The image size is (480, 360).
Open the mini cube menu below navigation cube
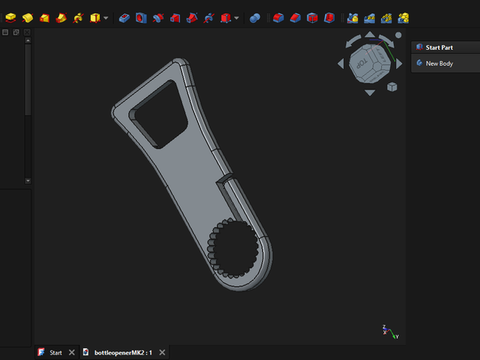pos(392,87)
